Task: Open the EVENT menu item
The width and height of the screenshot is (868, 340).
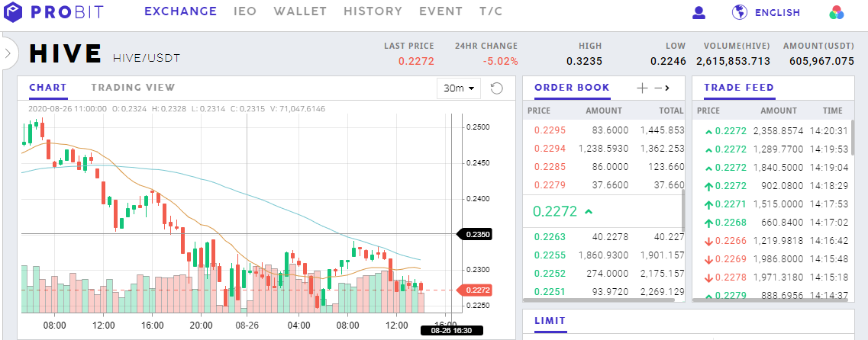Action: pyautogui.click(x=440, y=11)
